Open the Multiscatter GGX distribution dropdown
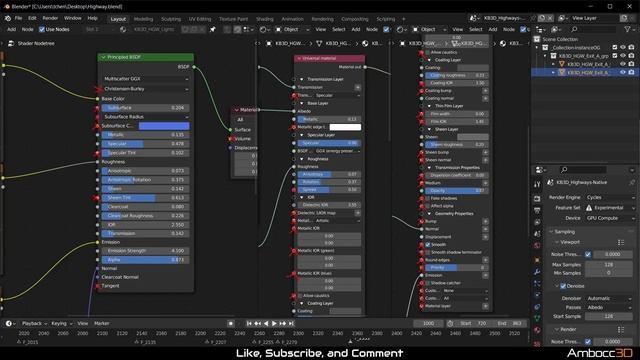640x360 pixels. coord(145,79)
